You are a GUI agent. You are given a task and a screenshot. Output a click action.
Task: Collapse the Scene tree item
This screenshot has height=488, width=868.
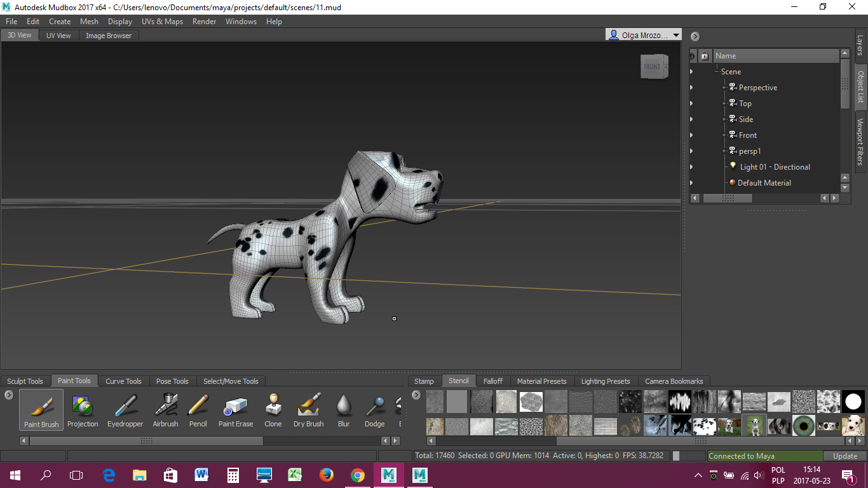715,71
